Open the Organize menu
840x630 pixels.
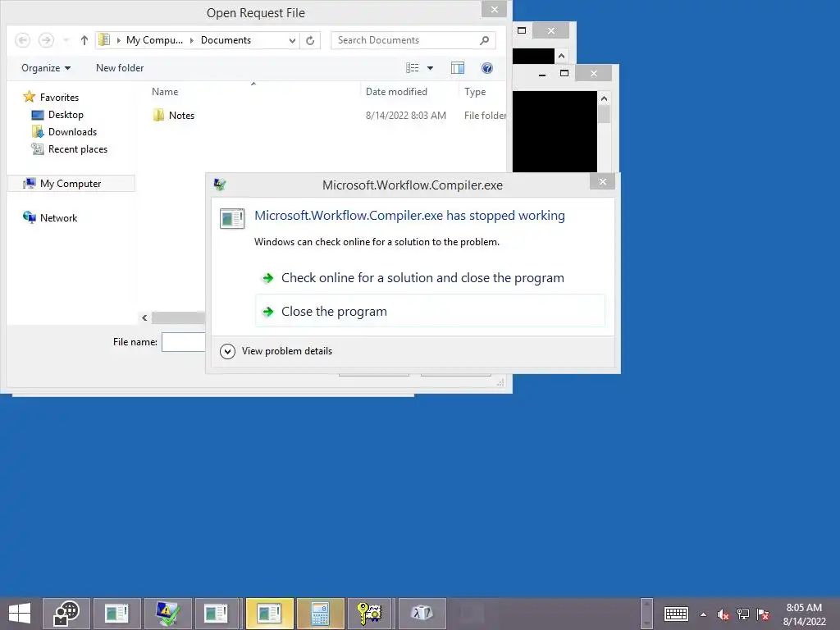tap(46, 68)
